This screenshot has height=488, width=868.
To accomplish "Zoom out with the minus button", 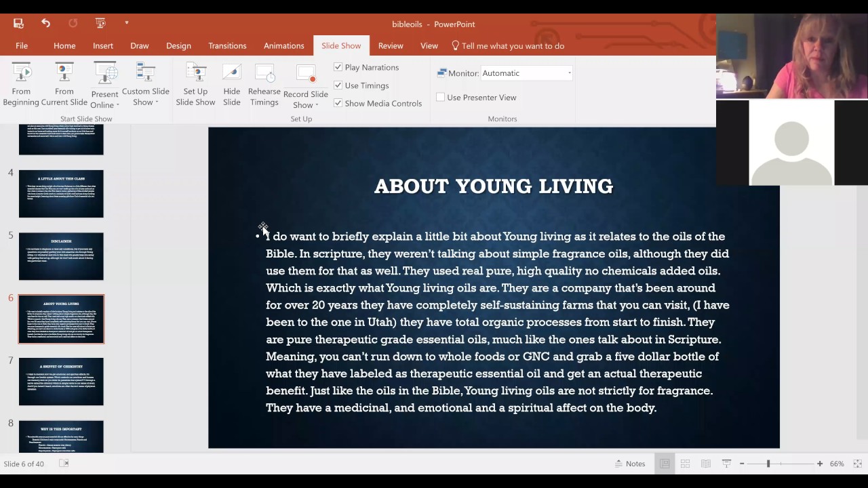I will click(x=742, y=464).
